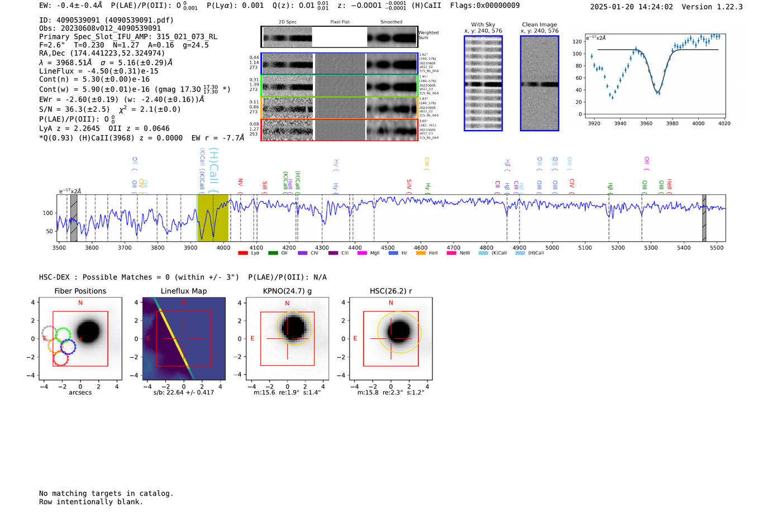Image resolution: width=782 pixels, height=532 pixels.
Task: Click the CIV legend color swatch
Action: tap(303, 253)
